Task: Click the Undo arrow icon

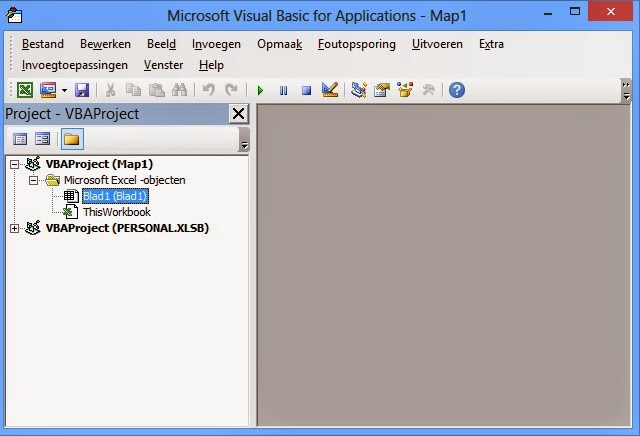Action: point(209,90)
